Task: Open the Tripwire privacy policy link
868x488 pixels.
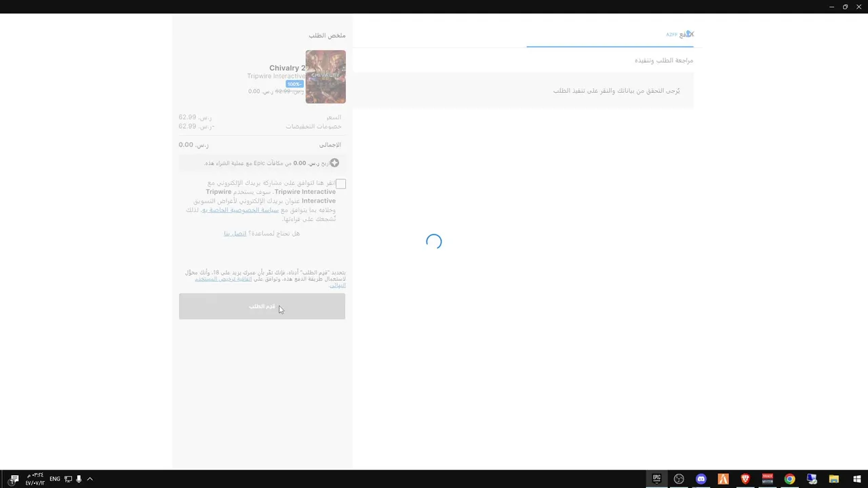Action: tap(241, 210)
